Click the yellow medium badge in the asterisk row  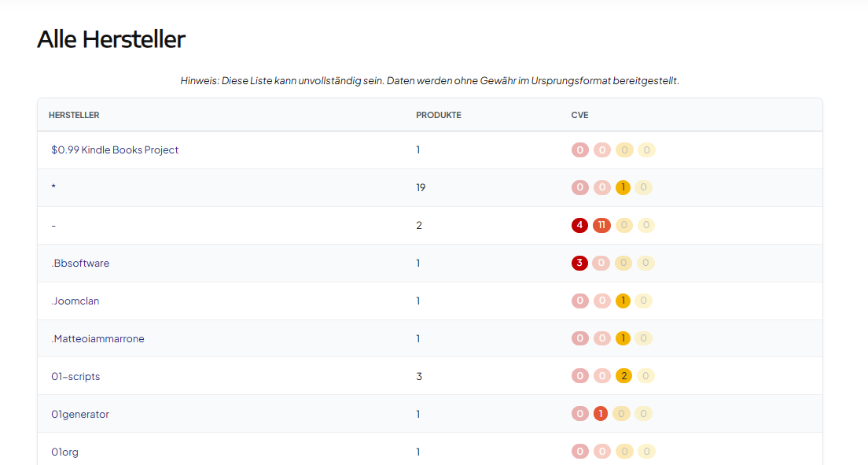click(x=623, y=187)
